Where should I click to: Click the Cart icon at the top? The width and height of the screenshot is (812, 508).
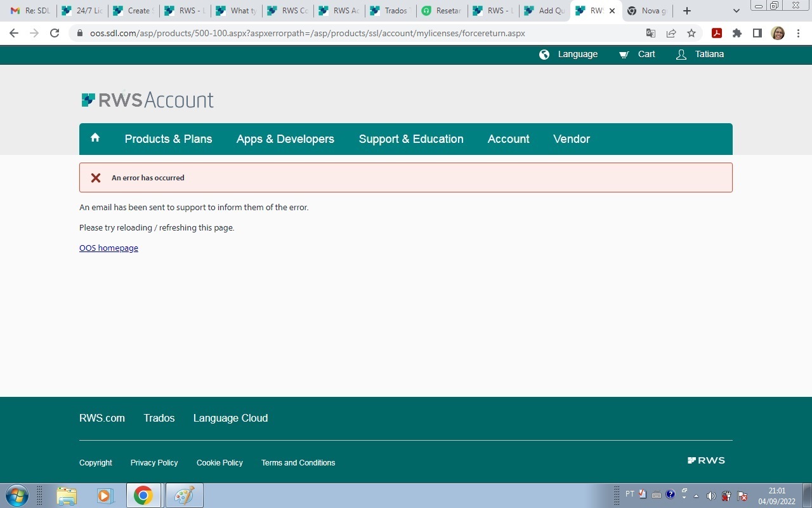623,54
